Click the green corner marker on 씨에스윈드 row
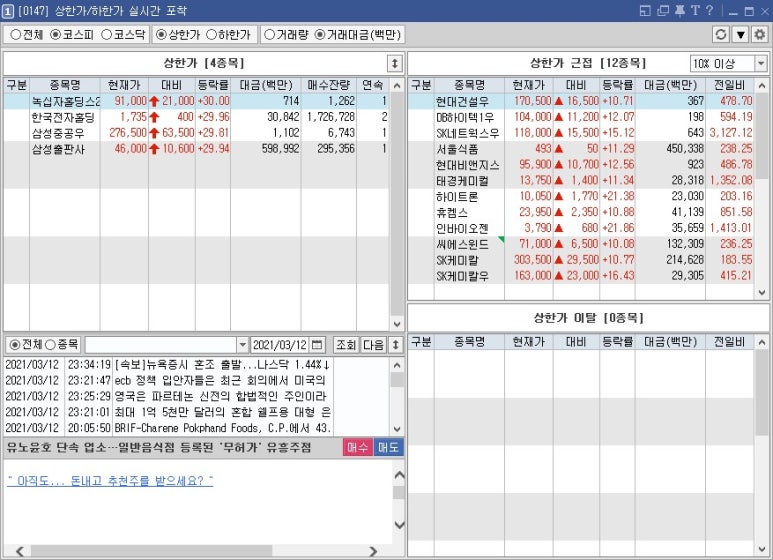The height and width of the screenshot is (560, 773). 501,240
